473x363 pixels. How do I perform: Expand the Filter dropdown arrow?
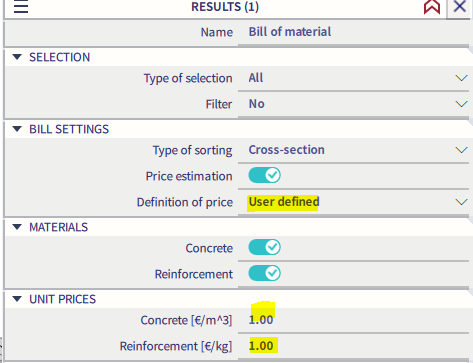(x=461, y=104)
